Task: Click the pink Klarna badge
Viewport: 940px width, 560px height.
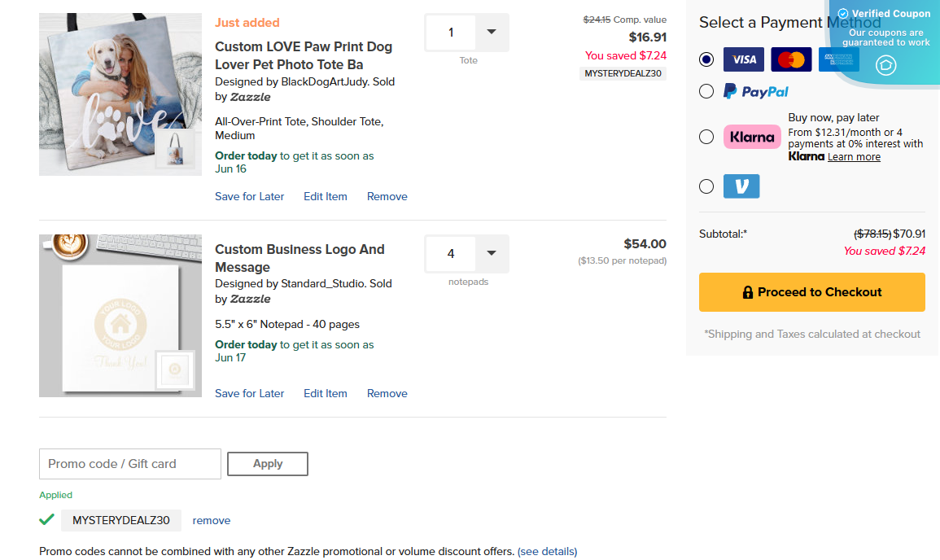Action: [751, 137]
